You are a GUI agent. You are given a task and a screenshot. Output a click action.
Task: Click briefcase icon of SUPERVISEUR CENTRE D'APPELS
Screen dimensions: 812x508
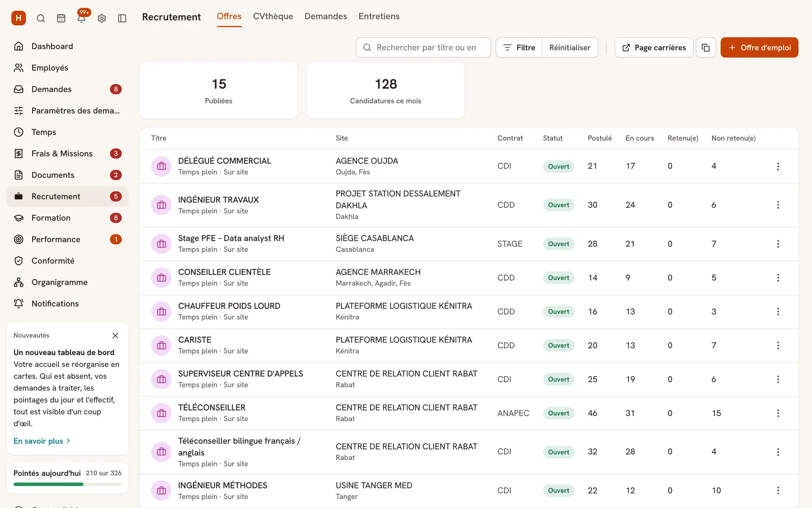pyautogui.click(x=162, y=379)
